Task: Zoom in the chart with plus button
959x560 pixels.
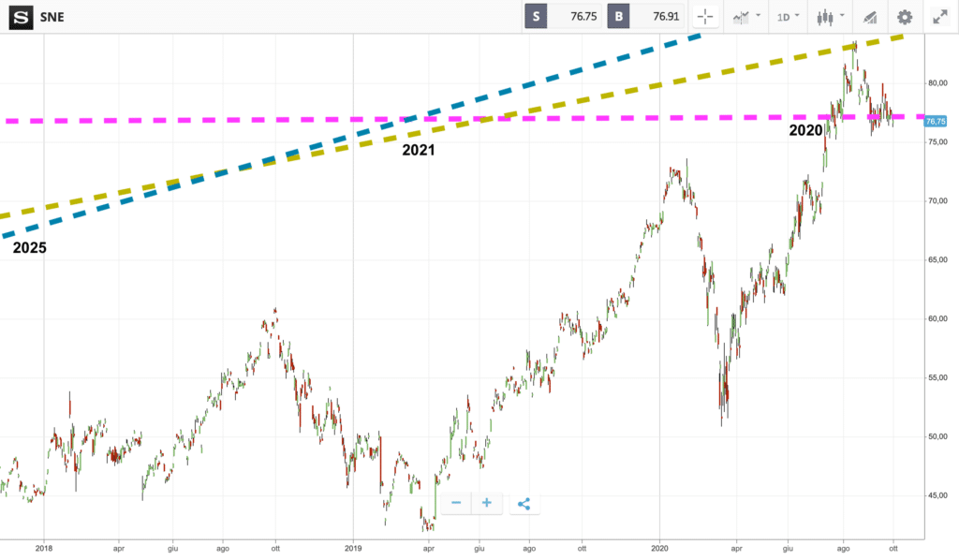Action: tap(487, 503)
